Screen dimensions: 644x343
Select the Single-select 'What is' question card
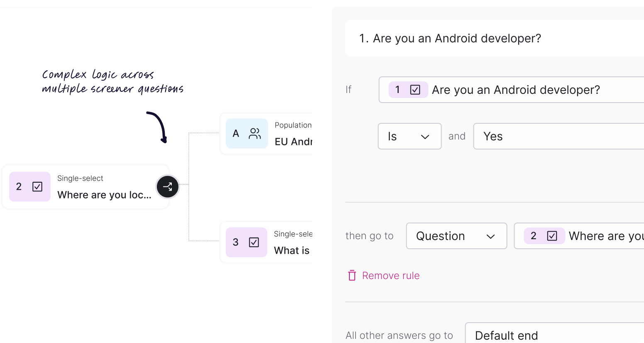291,243
